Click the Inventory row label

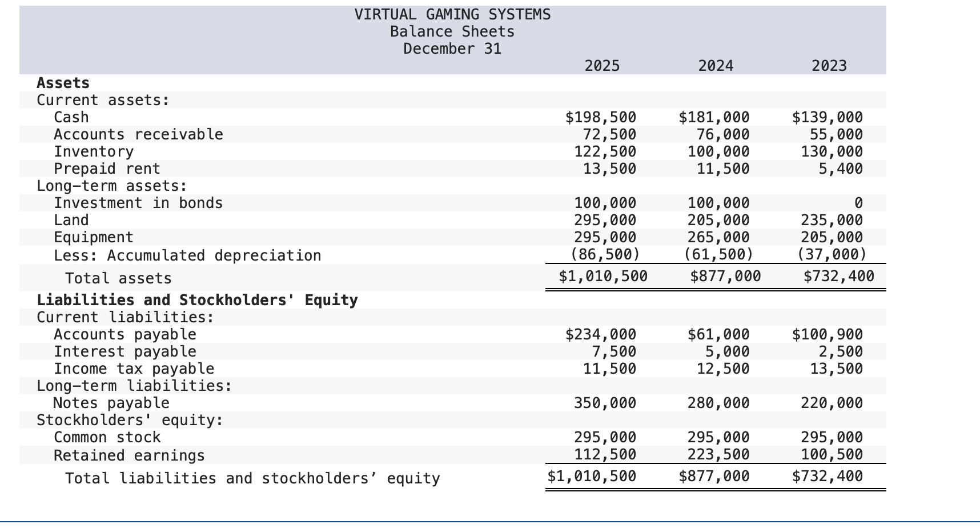pos(94,151)
